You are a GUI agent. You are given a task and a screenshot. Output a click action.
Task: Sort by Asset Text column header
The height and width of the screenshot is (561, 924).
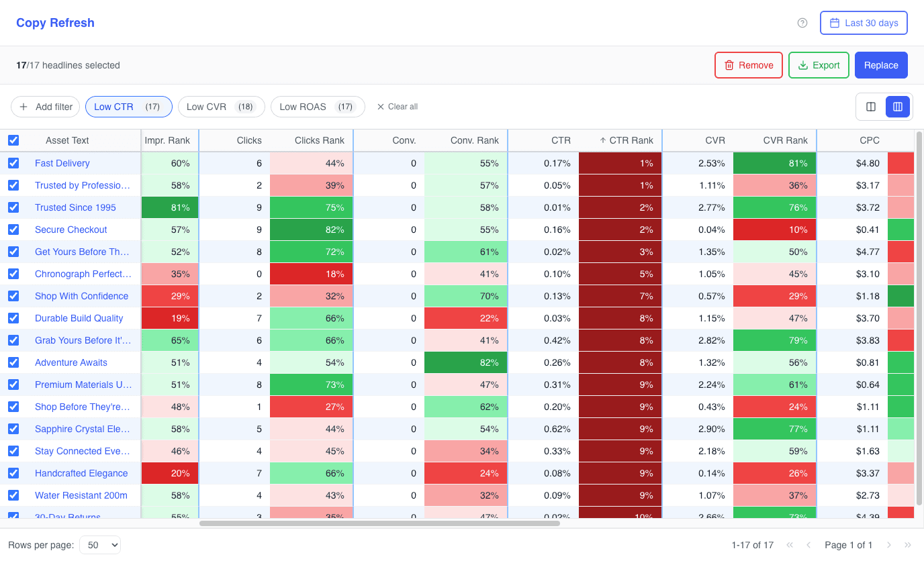point(67,140)
